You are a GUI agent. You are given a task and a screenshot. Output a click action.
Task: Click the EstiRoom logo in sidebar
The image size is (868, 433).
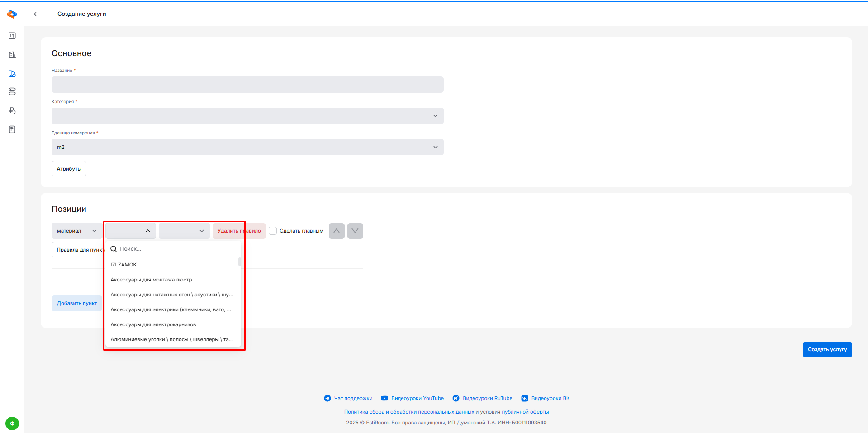tap(12, 14)
